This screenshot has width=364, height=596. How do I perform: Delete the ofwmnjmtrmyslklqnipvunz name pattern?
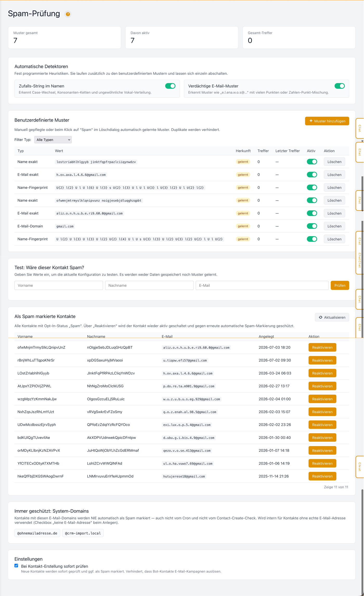[334, 200]
